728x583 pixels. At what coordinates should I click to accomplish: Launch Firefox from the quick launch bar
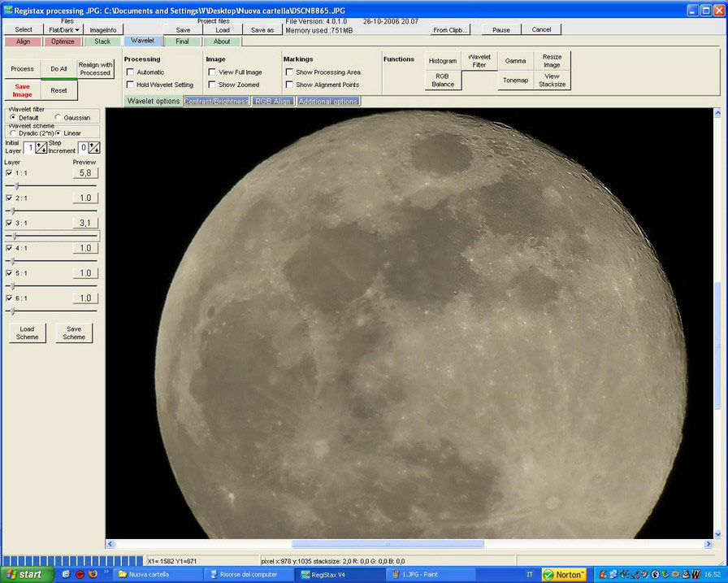[93, 574]
